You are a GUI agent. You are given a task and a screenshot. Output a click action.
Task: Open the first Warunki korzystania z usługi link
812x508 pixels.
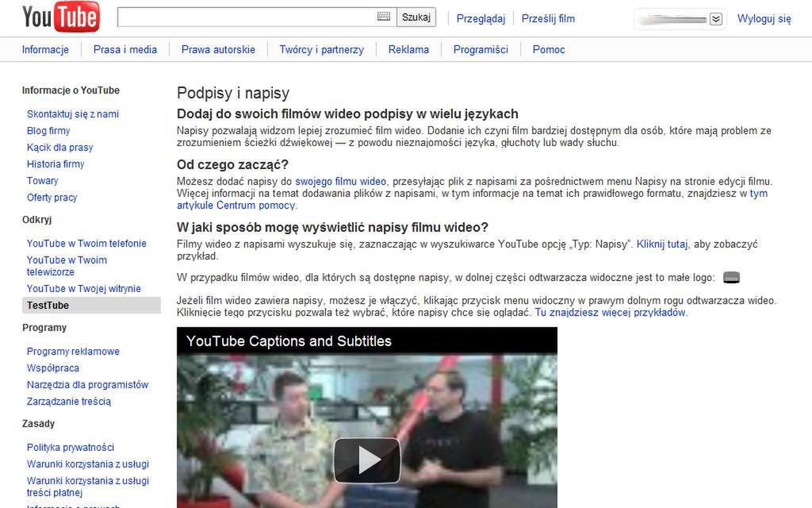coord(88,464)
